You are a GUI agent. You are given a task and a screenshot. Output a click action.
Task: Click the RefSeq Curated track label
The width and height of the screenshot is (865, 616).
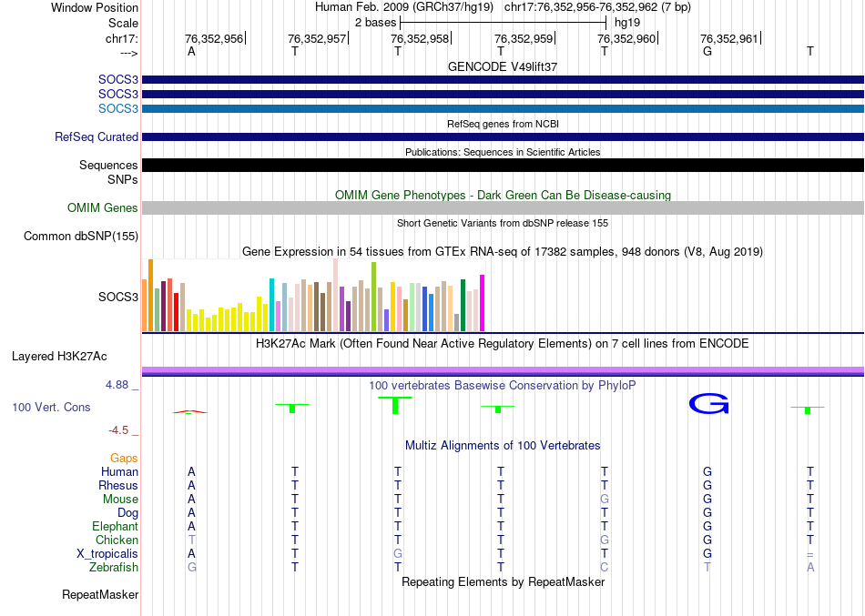96,136
